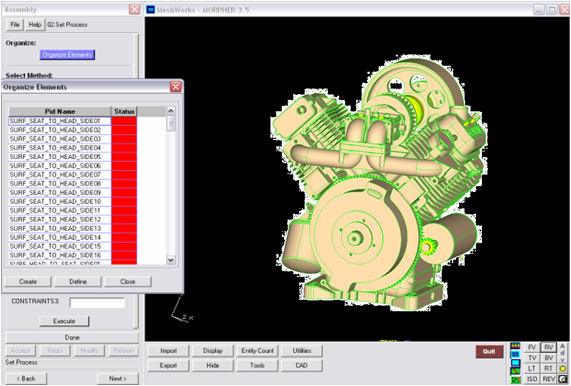Image resolution: width=571 pixels, height=386 pixels.
Task: Expand the Adv vertical panel button
Action: (563, 352)
